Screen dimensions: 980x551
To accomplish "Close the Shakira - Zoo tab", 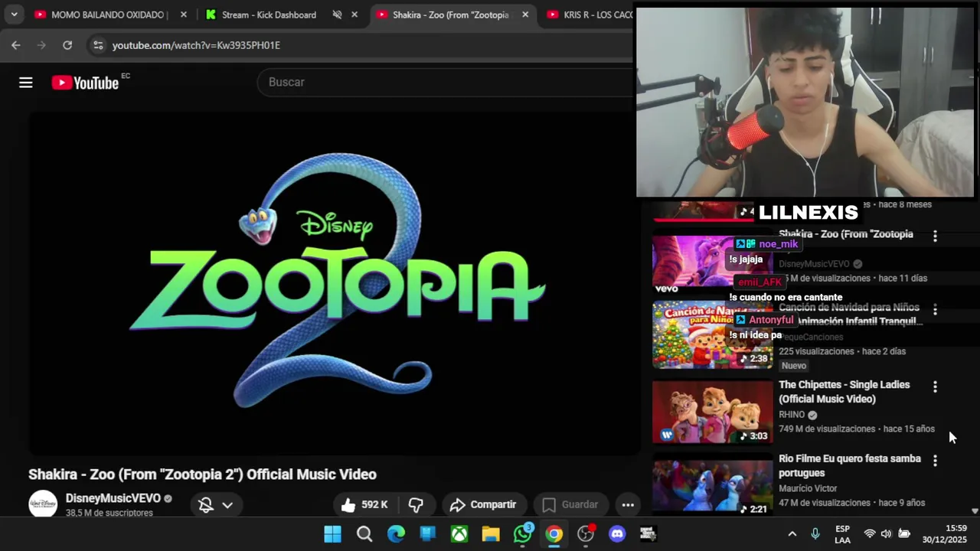I will click(x=525, y=15).
